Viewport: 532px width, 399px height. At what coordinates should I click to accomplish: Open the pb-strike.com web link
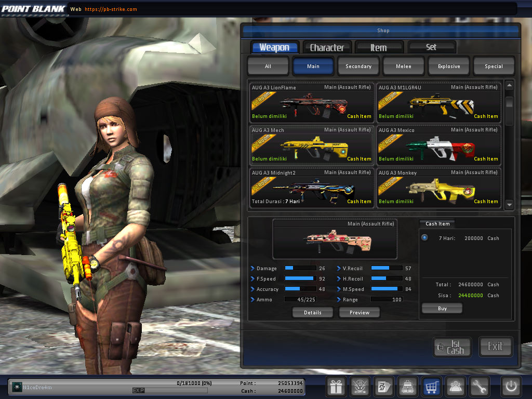[111, 9]
